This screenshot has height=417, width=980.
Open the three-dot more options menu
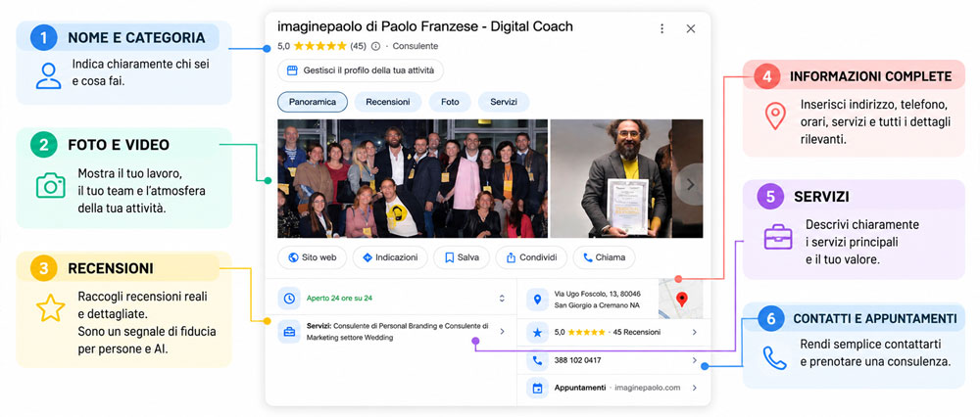pyautogui.click(x=661, y=28)
